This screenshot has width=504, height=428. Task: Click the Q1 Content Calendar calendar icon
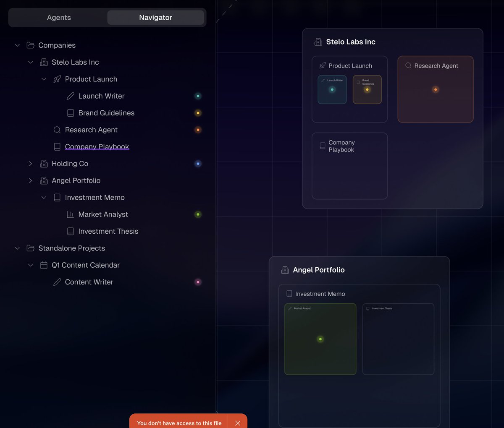pos(44,265)
